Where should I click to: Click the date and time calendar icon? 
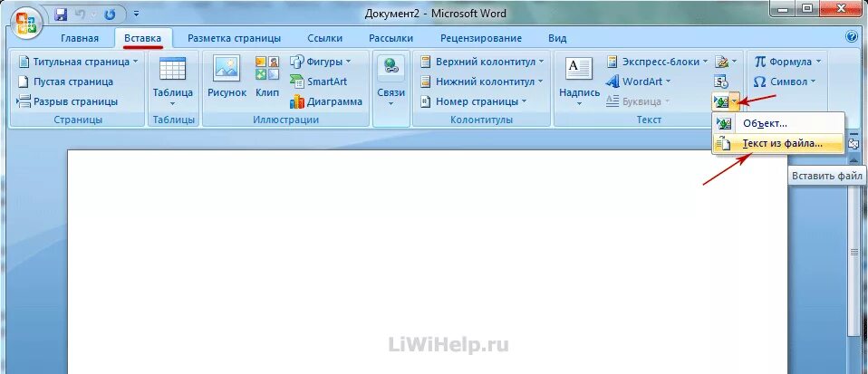721,82
